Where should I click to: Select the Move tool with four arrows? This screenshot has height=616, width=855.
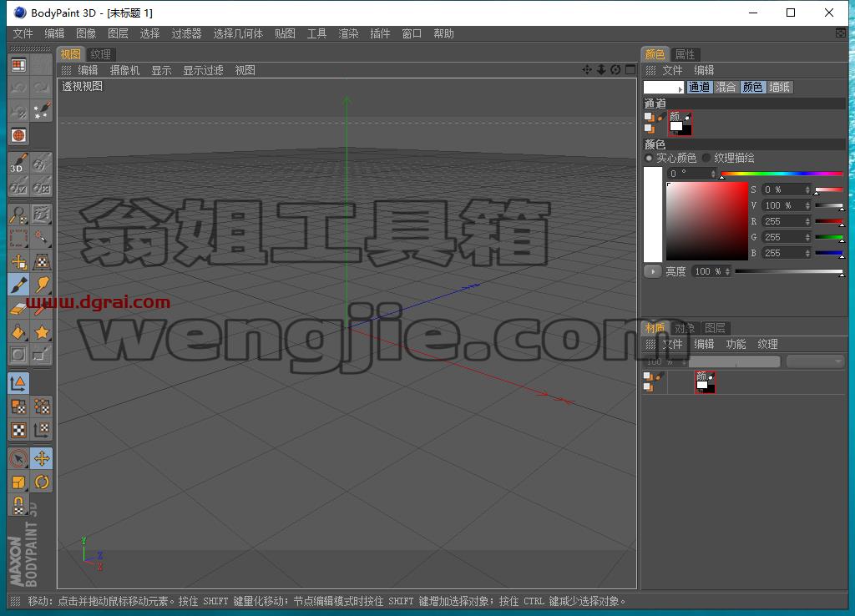click(42, 458)
